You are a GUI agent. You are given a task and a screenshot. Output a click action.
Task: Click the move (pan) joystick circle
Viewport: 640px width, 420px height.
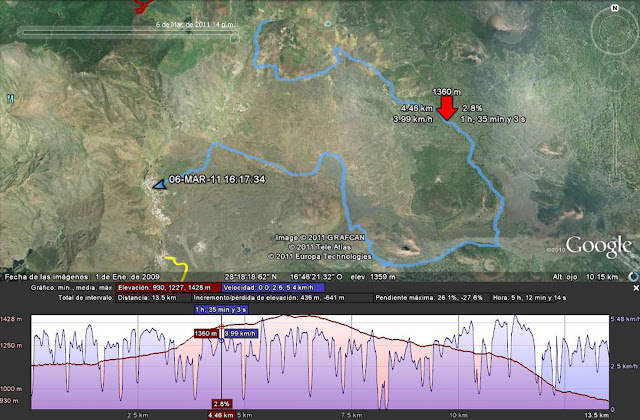[x=615, y=76]
